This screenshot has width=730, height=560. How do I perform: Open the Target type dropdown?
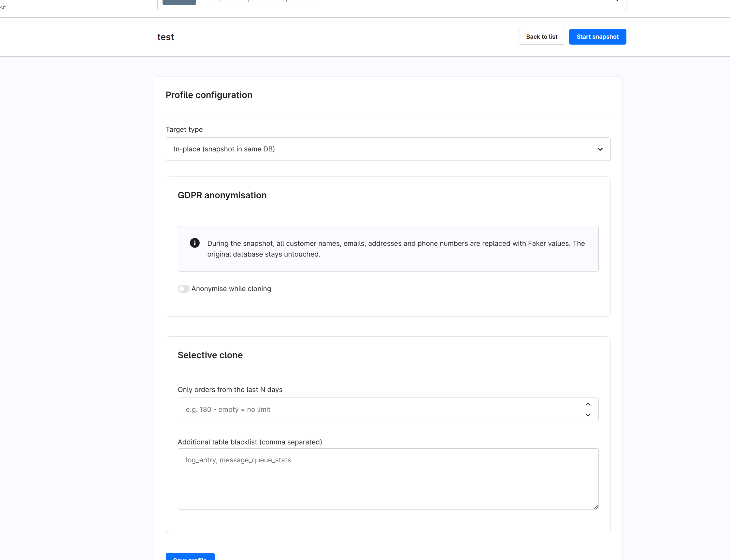coord(388,149)
